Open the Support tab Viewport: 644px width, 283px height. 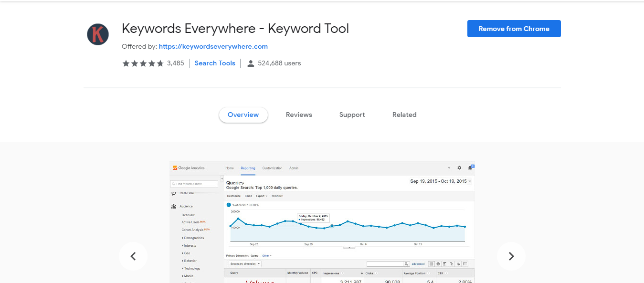[x=352, y=115]
